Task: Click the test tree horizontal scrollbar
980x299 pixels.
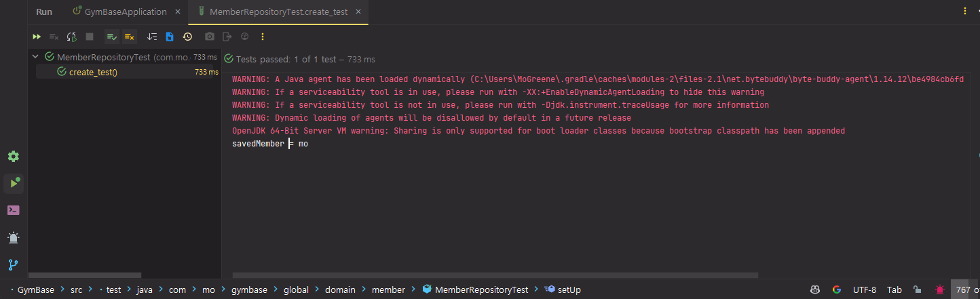Action: [x=84, y=275]
